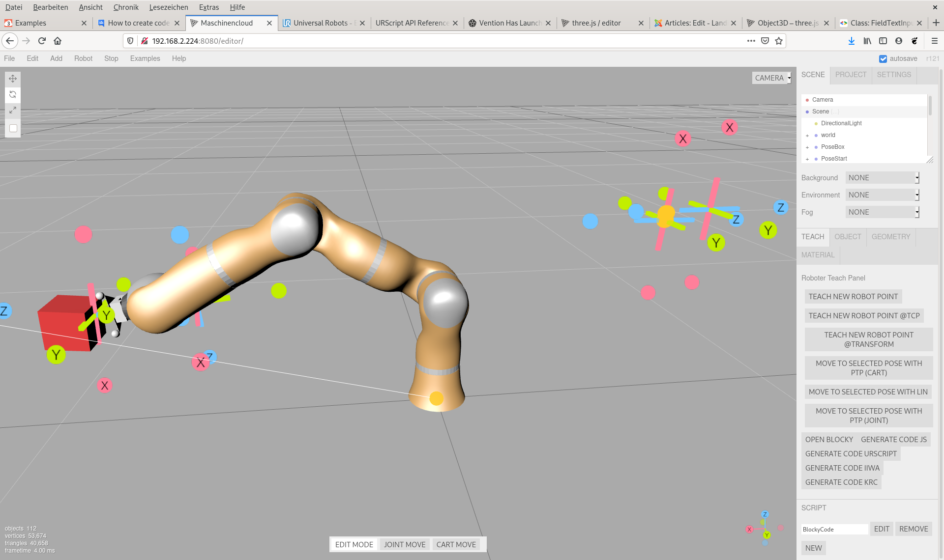Expand the world node in the scene tree
The height and width of the screenshot is (560, 944).
click(807, 136)
